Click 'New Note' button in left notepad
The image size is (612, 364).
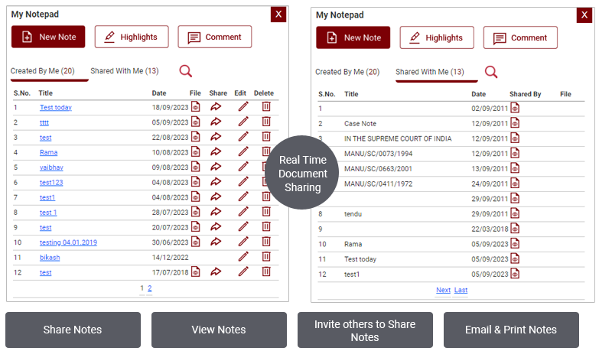point(48,37)
